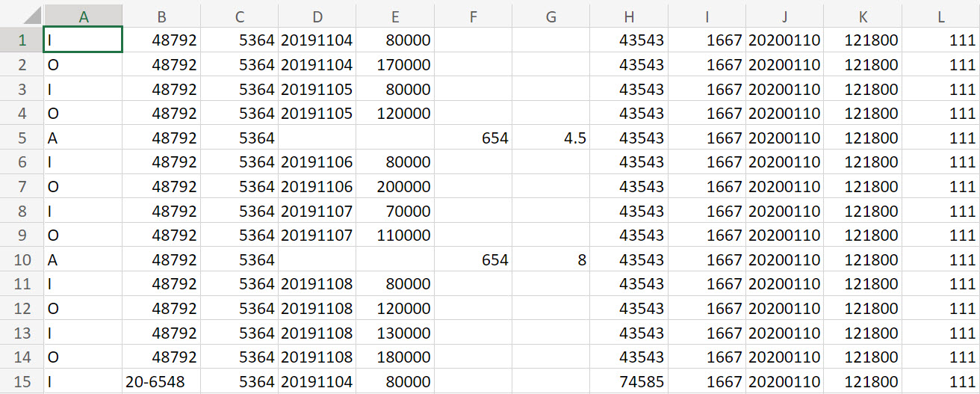Click empty cell D5
The height and width of the screenshot is (394, 980).
click(317, 138)
